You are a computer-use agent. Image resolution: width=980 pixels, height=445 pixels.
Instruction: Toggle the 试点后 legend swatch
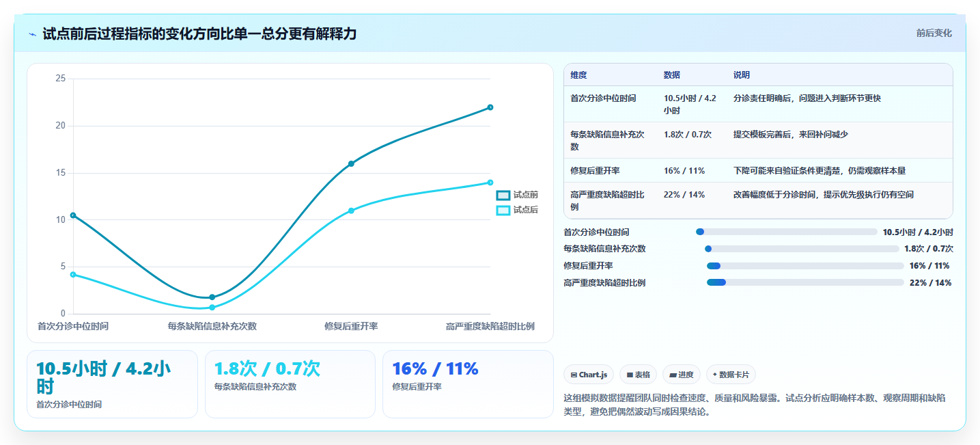tap(503, 210)
